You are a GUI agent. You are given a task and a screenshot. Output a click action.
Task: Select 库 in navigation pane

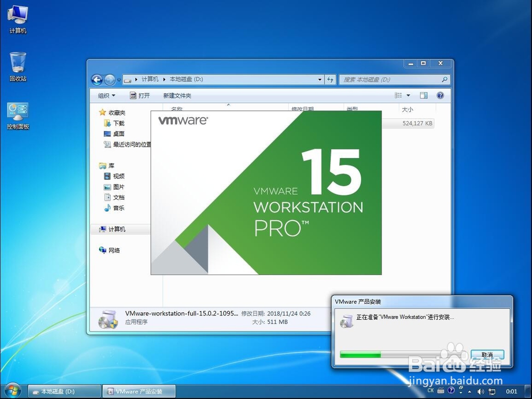pyautogui.click(x=107, y=165)
